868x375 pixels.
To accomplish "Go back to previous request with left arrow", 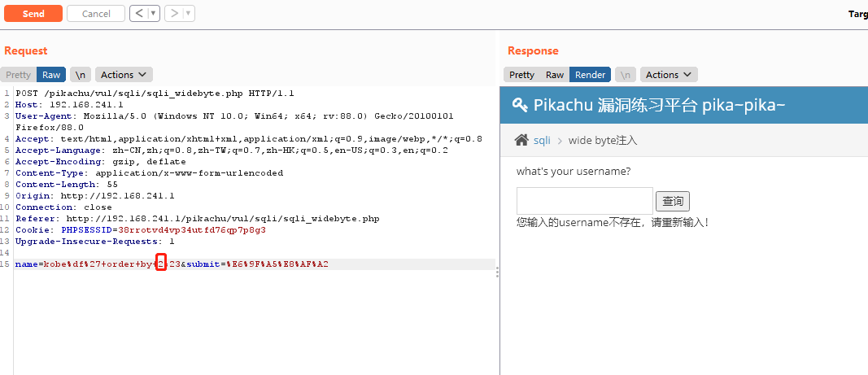I will (139, 13).
